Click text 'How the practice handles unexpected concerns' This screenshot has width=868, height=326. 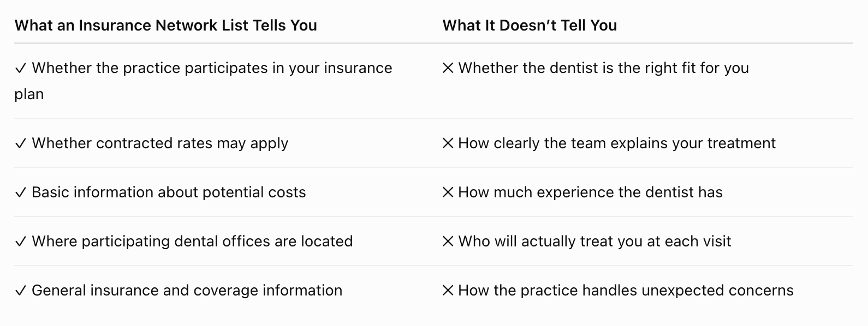point(626,291)
